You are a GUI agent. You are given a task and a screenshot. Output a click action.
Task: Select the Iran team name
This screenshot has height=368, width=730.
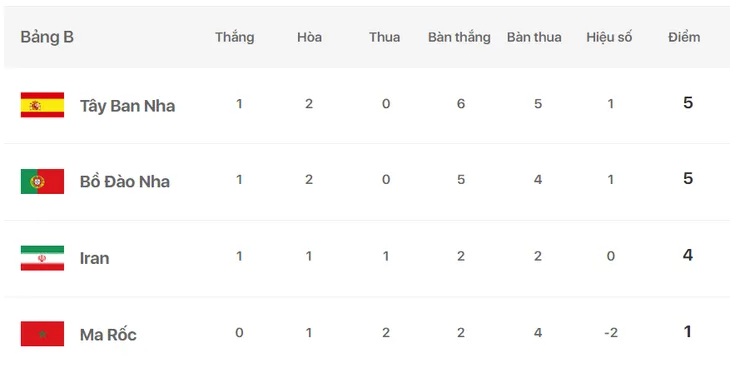click(95, 258)
